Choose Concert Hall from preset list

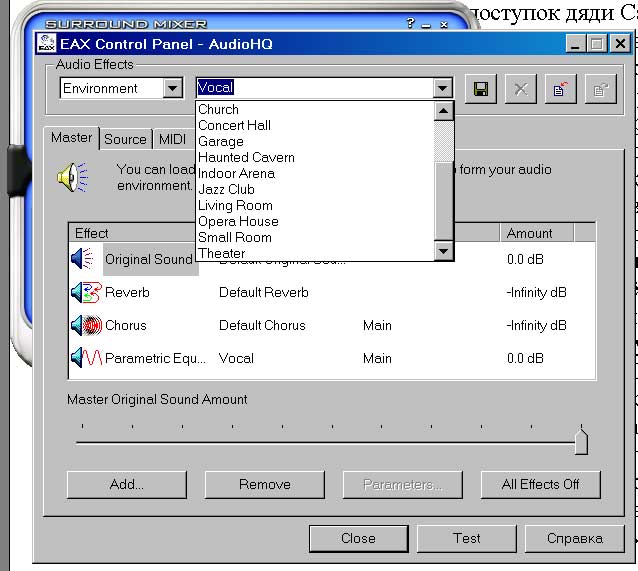click(234, 125)
